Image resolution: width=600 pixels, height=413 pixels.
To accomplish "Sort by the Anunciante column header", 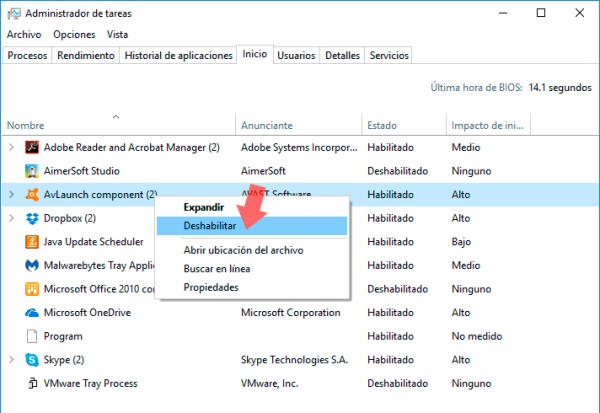I will pyautogui.click(x=298, y=124).
